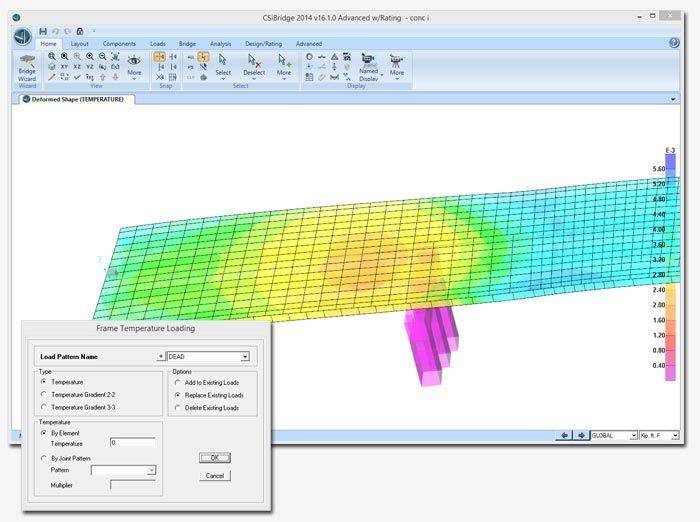The image size is (700, 522).
Task: Switch to the Loads ribbon tab
Action: pyautogui.click(x=158, y=44)
